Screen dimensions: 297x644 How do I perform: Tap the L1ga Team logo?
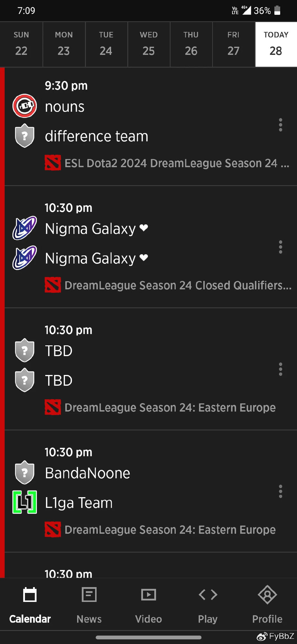tap(25, 502)
